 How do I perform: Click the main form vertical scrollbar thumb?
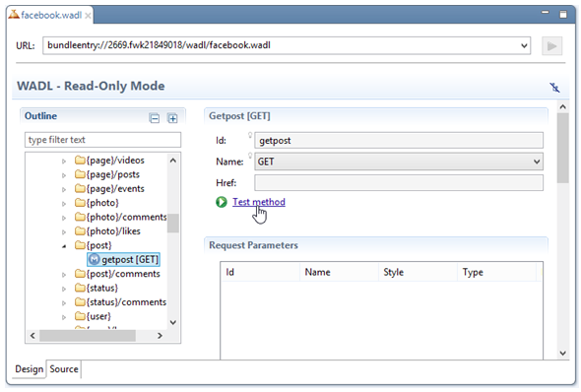(563, 148)
